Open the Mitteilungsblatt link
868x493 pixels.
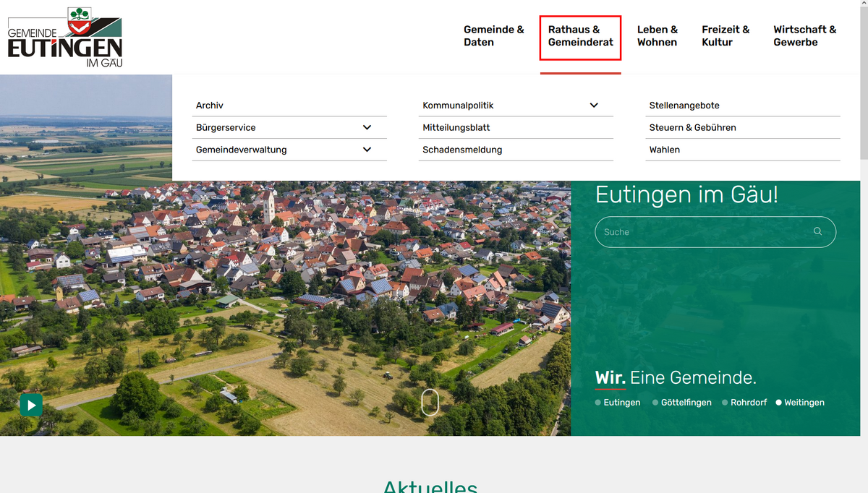456,127
